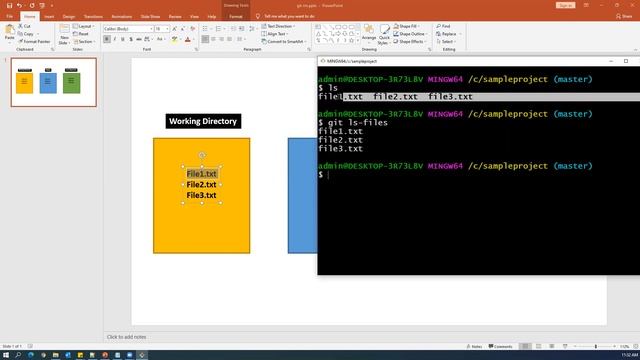Toggle text Shadow
Image resolution: width=640 pixels, height=360 pixels.
pyautogui.click(x=131, y=39)
